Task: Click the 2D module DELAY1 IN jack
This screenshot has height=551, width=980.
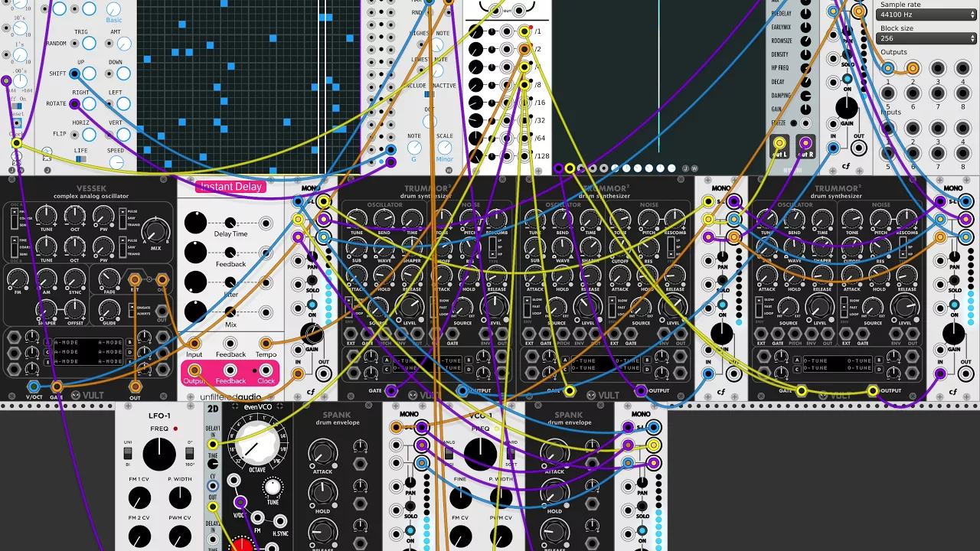Action: 213,445
